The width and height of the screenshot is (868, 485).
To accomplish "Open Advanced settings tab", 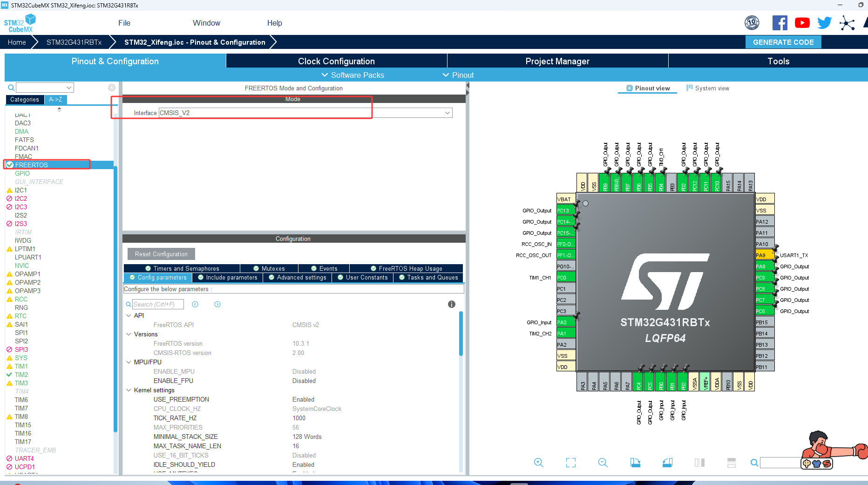I will point(298,278).
